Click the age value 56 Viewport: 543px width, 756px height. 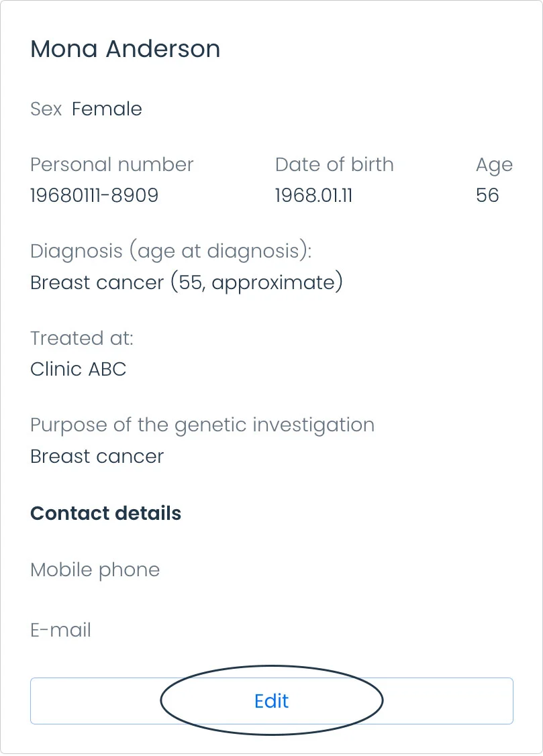point(487,195)
